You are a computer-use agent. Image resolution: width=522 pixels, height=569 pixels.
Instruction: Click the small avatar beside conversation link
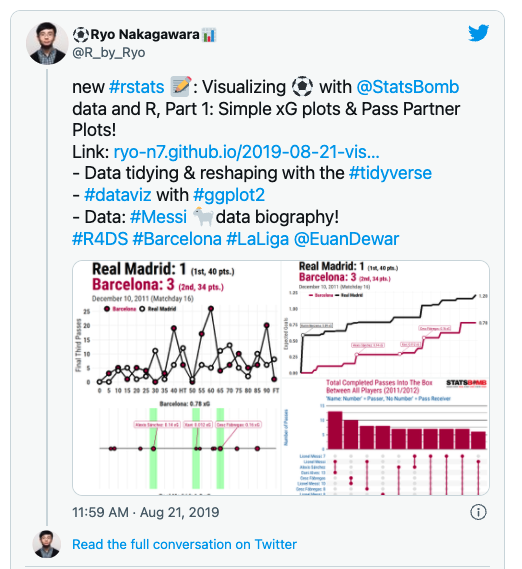[47, 544]
